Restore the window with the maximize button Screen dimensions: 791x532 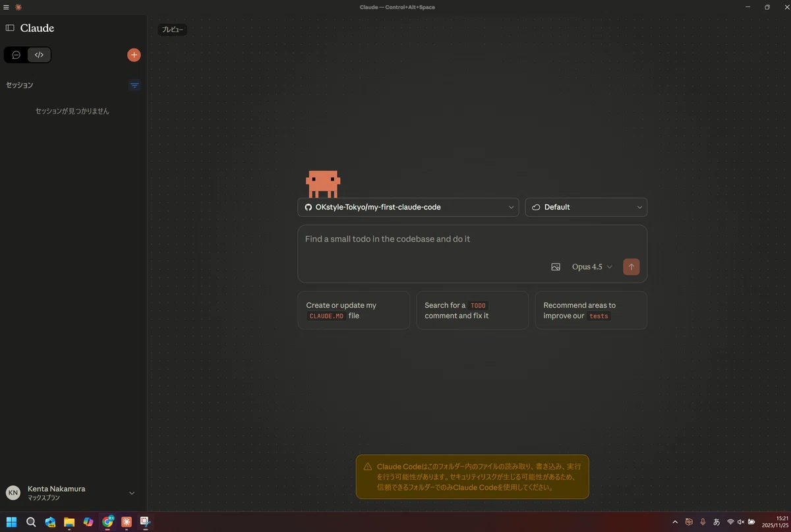(767, 7)
